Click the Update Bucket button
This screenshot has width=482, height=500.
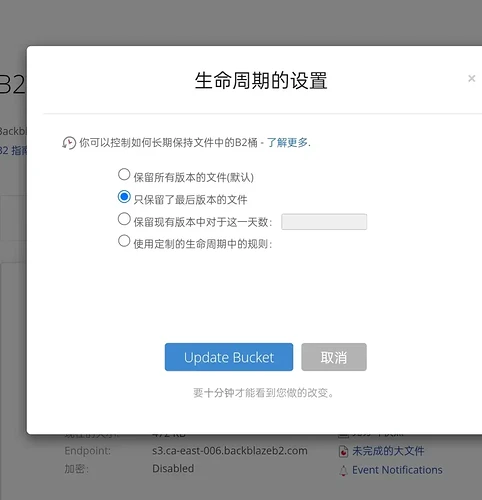coord(229,357)
